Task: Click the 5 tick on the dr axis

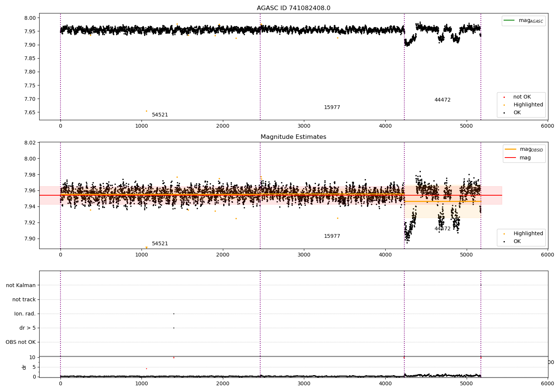Action: point(34,367)
